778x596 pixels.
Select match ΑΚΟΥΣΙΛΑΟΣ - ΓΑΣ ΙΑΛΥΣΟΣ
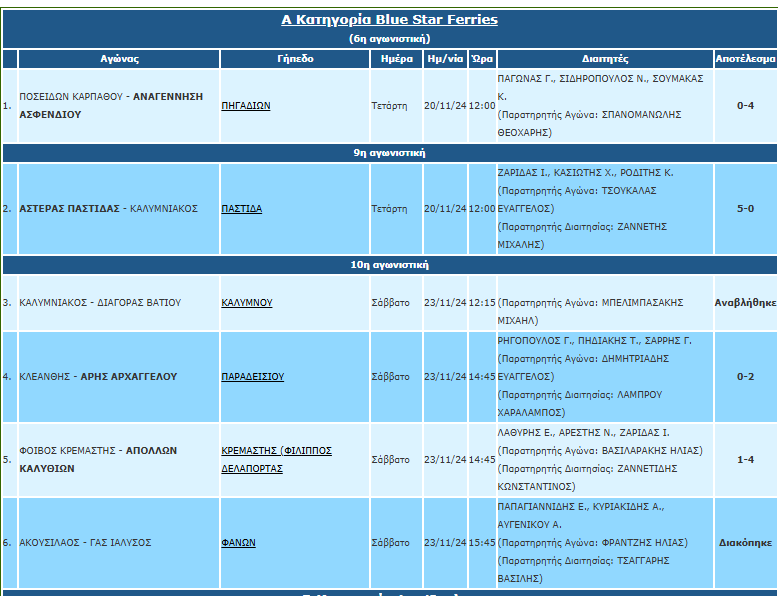point(119,543)
